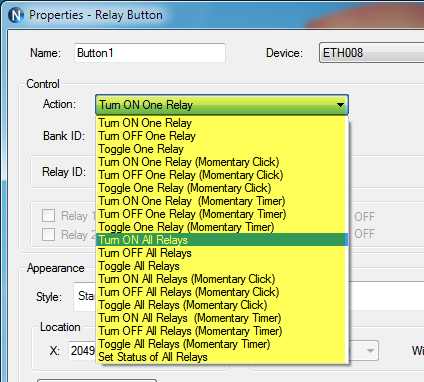Select 'Turn ON One Relay' list option
424x382 pixels.
click(x=222, y=123)
